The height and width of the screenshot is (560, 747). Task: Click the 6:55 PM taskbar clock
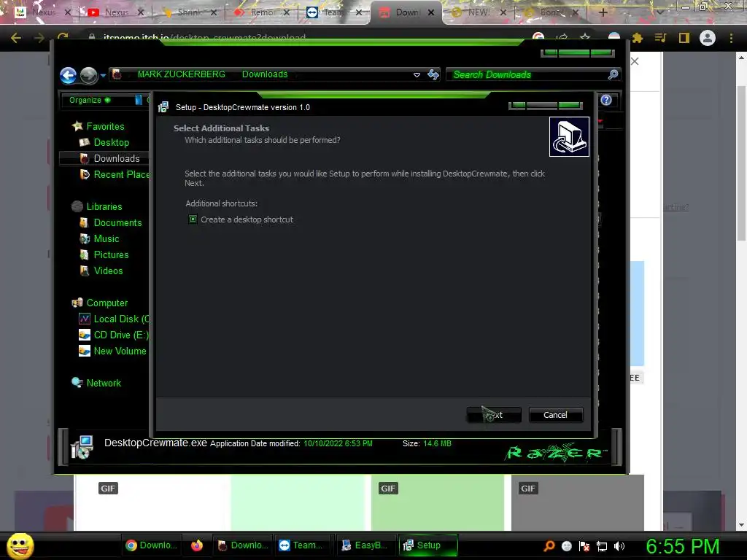click(683, 546)
